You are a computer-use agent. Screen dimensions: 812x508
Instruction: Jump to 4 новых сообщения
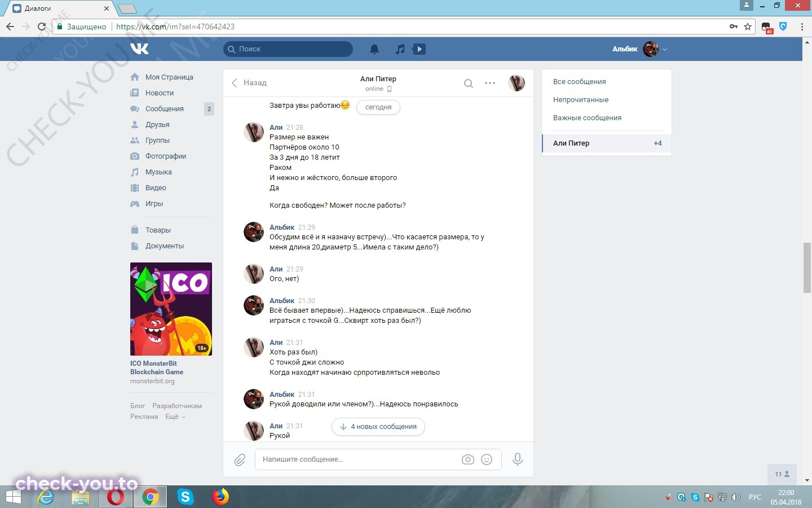tap(378, 427)
